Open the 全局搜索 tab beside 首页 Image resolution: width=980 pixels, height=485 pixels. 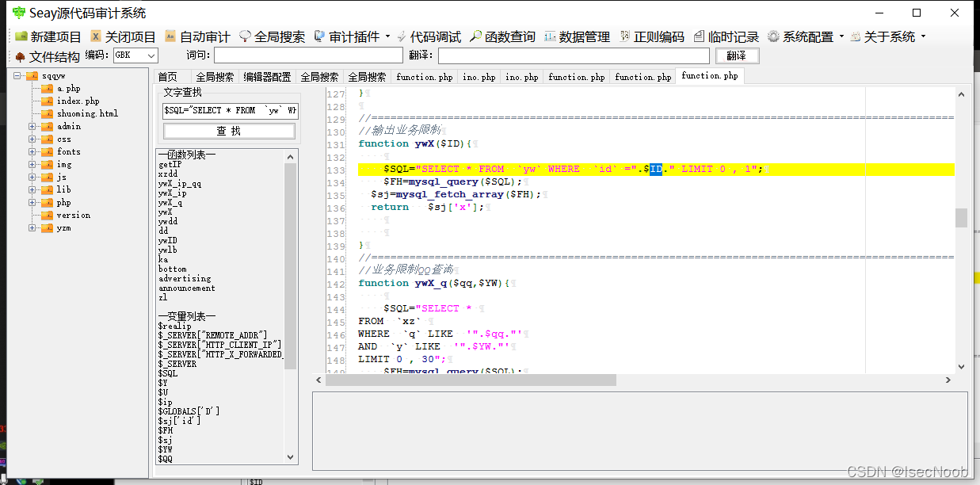215,77
